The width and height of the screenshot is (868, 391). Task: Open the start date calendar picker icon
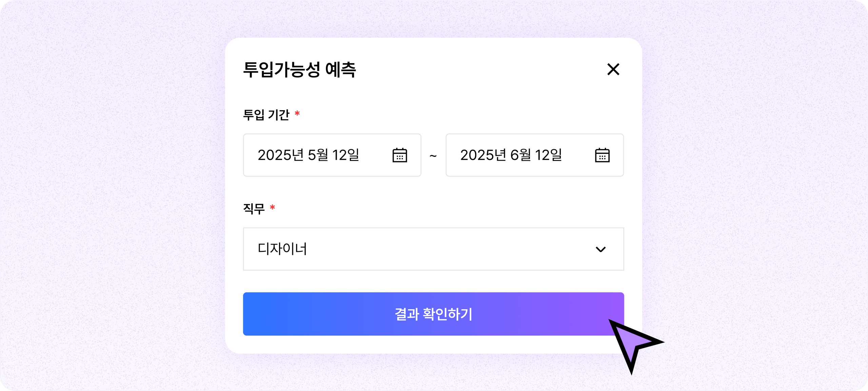[400, 155]
